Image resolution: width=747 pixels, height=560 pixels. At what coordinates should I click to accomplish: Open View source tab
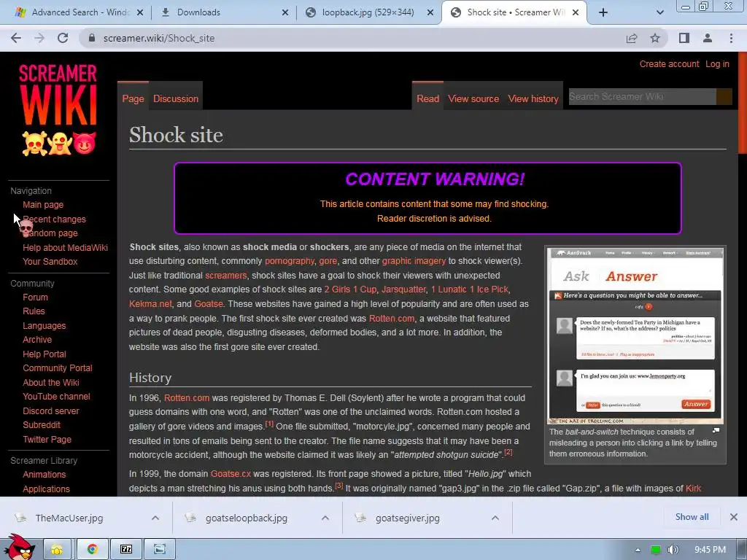pyautogui.click(x=473, y=98)
